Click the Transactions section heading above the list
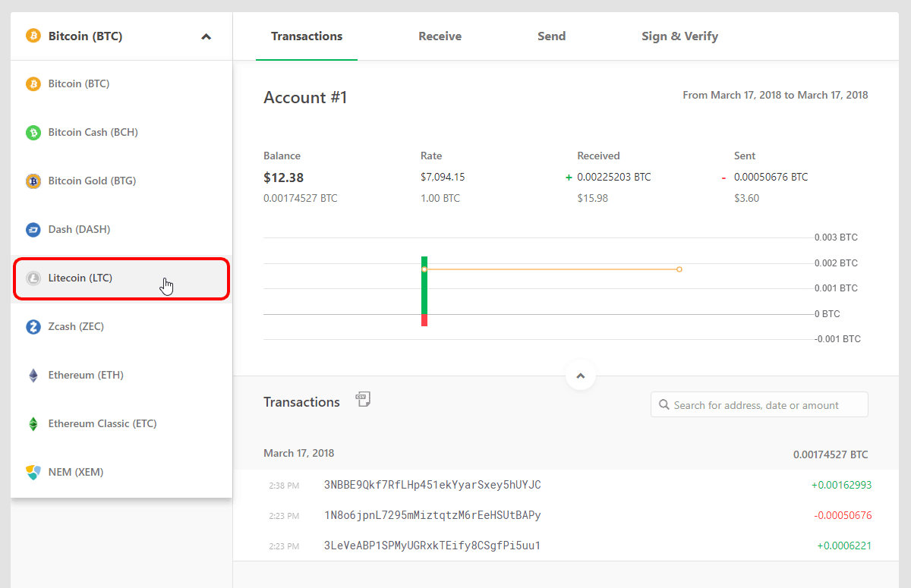The image size is (911, 588). point(301,402)
